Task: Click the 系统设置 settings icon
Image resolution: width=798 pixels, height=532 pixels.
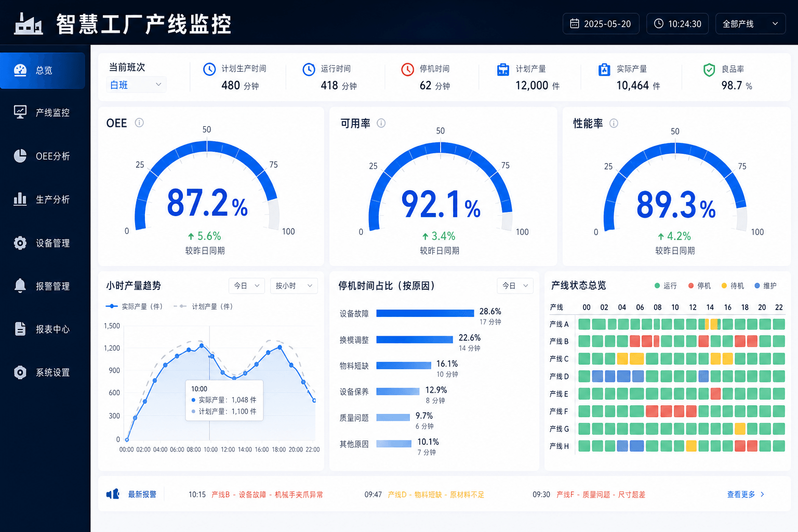Action: tap(20, 372)
